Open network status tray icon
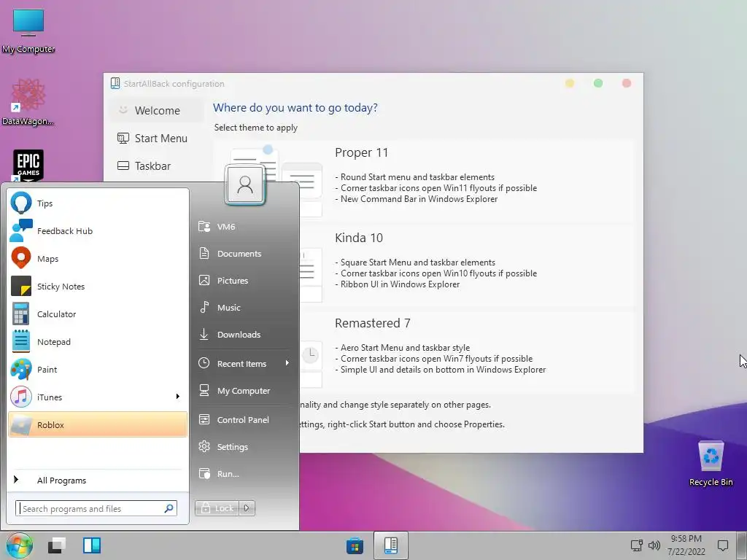The image size is (747, 560). [636, 545]
